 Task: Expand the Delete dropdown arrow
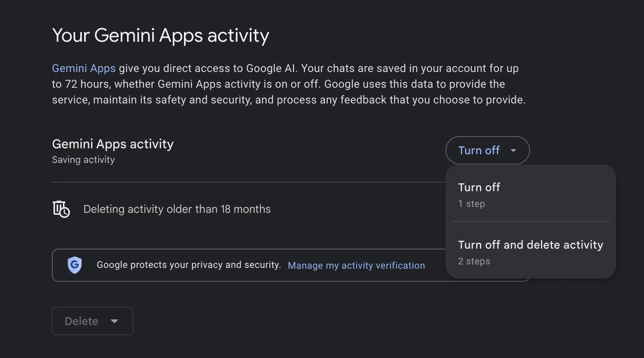114,321
